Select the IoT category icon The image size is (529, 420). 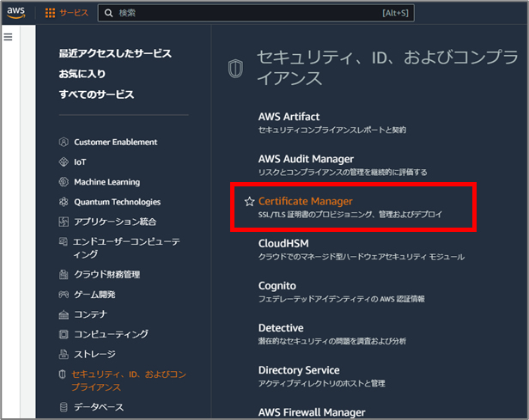pos(64,161)
